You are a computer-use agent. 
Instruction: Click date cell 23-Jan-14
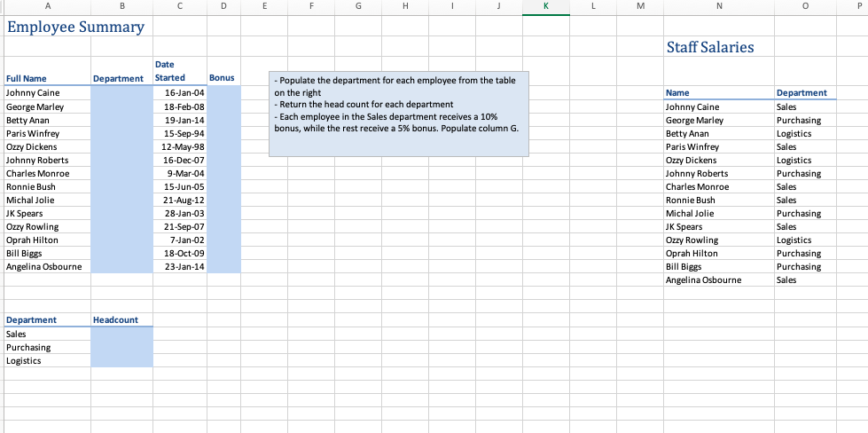(180, 266)
